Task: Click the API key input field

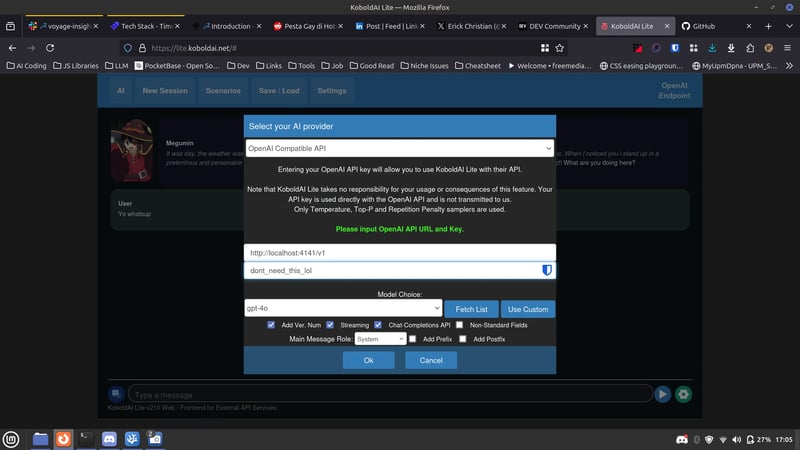Action: click(x=399, y=270)
